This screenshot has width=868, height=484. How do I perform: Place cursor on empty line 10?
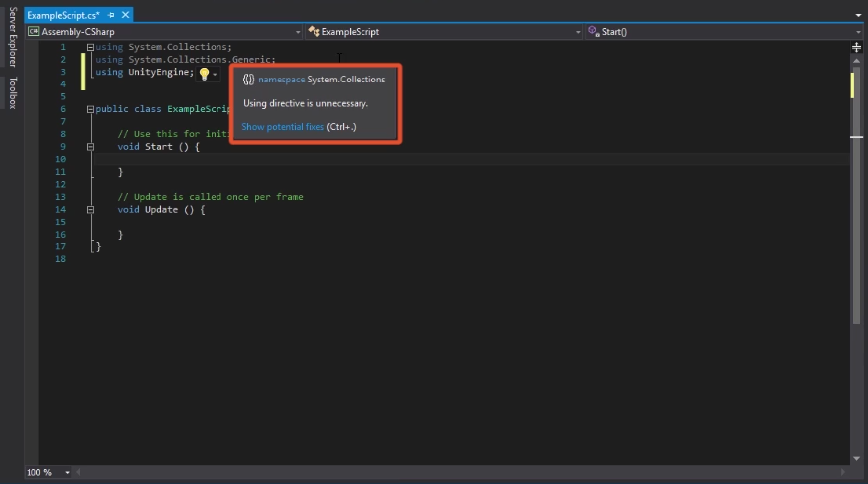click(471, 159)
